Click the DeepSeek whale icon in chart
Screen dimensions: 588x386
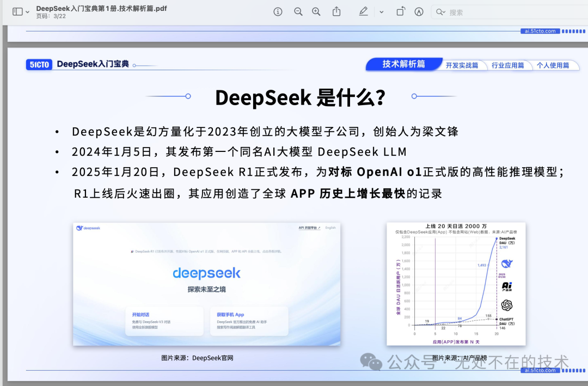pos(507,264)
